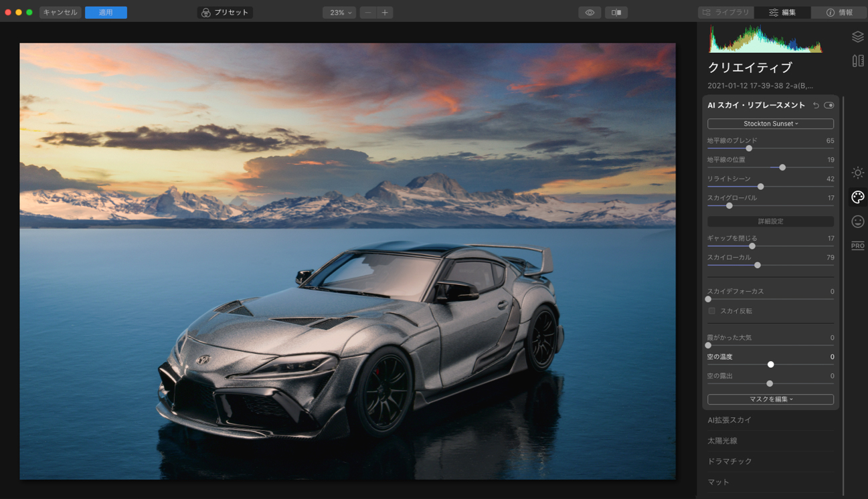The height and width of the screenshot is (499, 868).
Task: Select the Essentials sun icon
Action: (857, 173)
